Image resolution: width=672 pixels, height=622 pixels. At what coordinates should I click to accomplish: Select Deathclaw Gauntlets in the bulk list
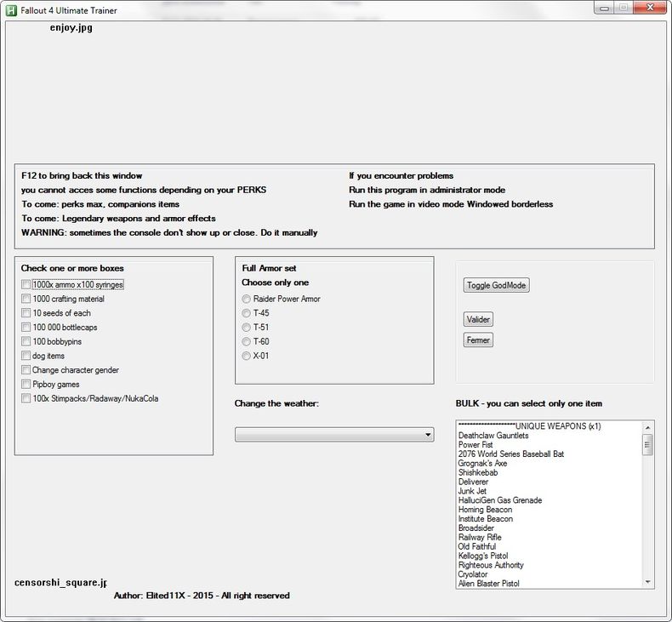tap(493, 436)
